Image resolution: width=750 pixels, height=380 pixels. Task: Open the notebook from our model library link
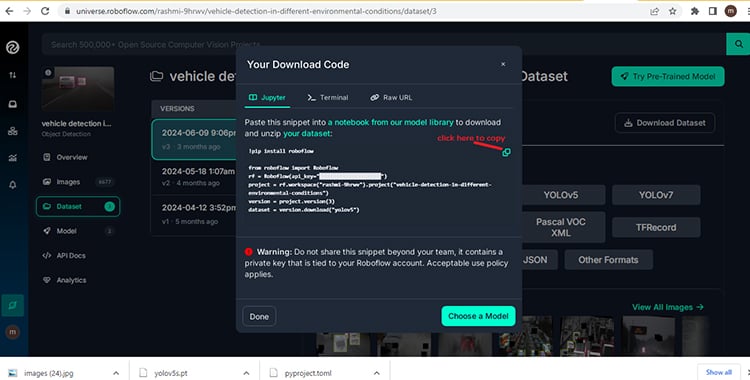(x=390, y=123)
